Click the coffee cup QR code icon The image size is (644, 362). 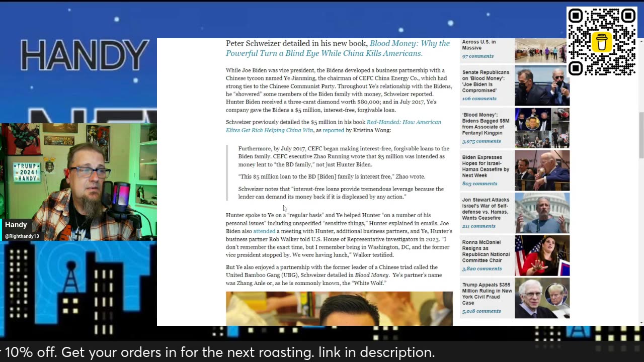pos(602,42)
